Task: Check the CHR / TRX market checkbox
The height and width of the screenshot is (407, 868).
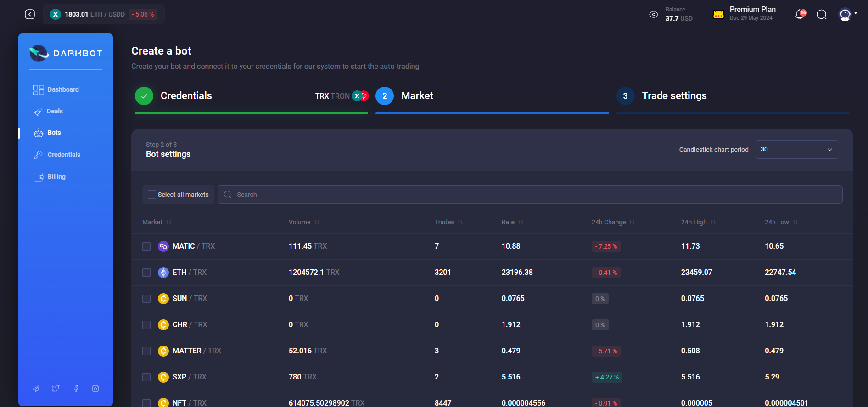Action: pos(146,325)
